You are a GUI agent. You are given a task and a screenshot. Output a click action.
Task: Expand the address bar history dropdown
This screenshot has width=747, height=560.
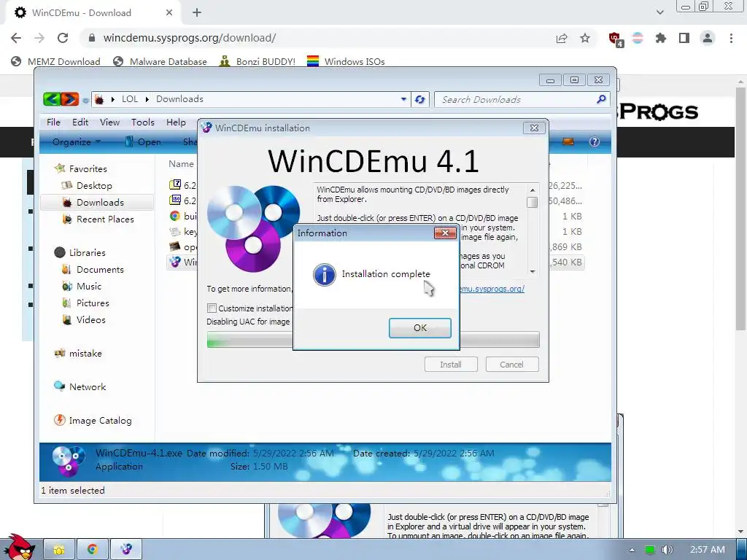tap(403, 99)
